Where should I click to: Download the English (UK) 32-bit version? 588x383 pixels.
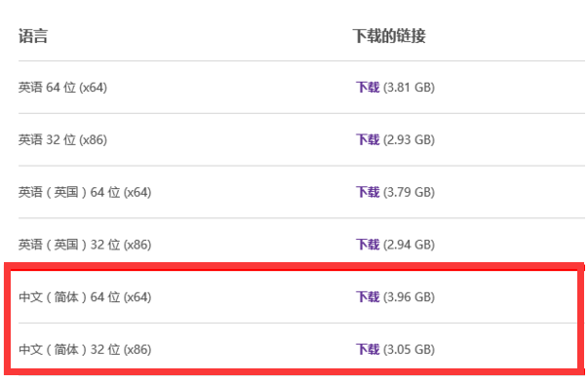(x=368, y=245)
